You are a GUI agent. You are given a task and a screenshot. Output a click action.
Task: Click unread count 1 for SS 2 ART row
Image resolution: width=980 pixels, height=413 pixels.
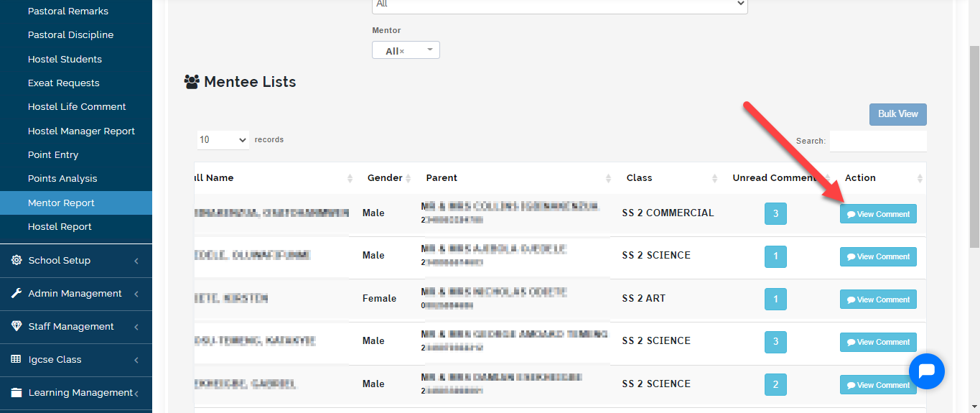775,299
